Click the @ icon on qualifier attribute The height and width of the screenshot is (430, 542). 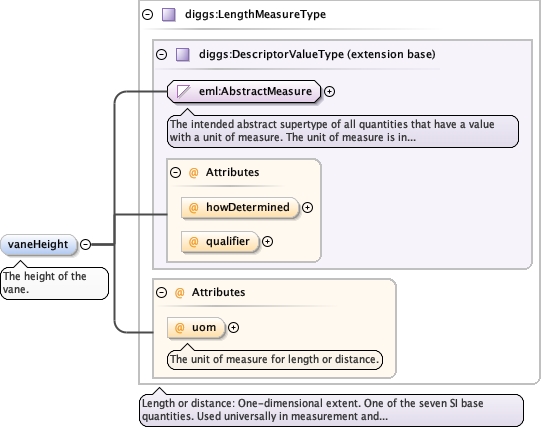(193, 241)
